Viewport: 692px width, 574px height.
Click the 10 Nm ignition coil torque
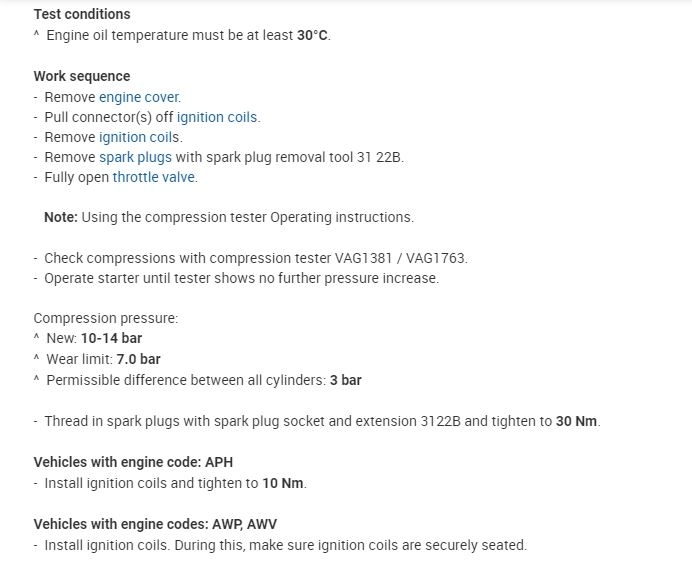(x=283, y=483)
